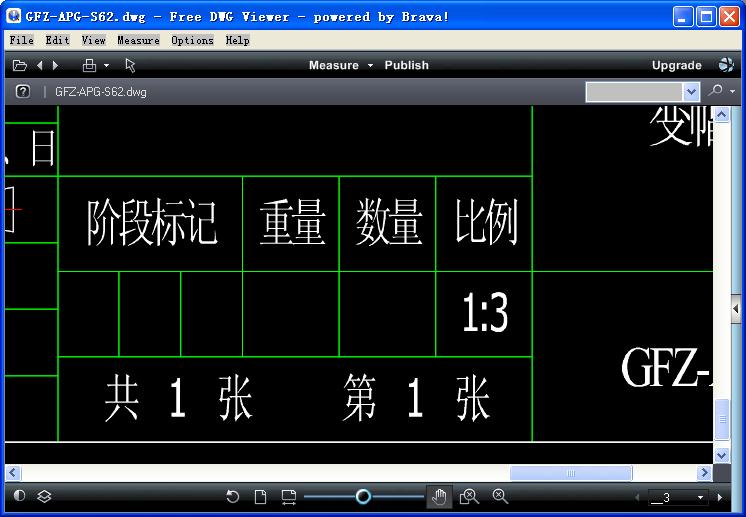Click vertical scrollbar down arrow
Screen dimensions: 746x517
[x=722, y=455]
